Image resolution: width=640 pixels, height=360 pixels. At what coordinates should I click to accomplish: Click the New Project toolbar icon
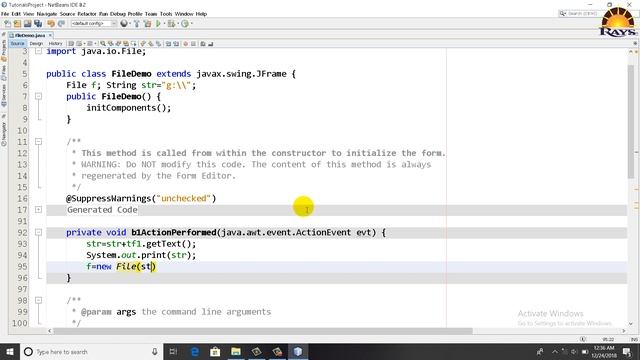click(17, 24)
